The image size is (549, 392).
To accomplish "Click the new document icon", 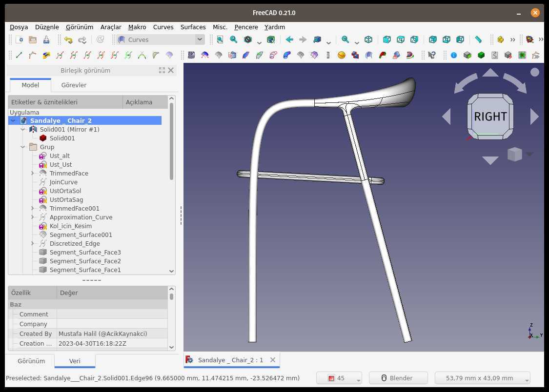I will (x=20, y=39).
